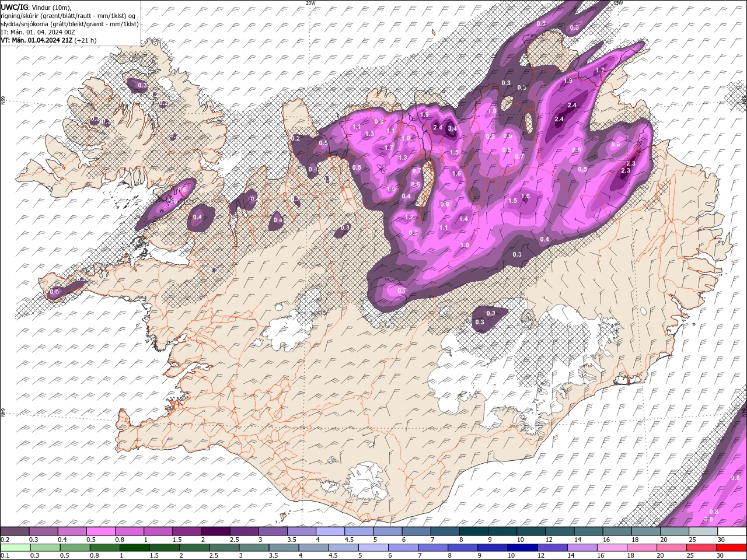Click the light grey swatch labeled 25, upper row
Viewport: 747px width, 560px height.
click(703, 531)
